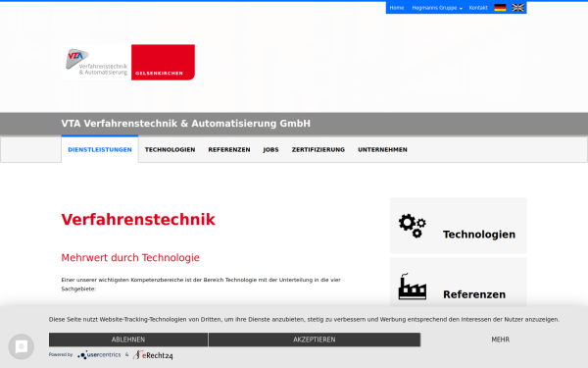Image resolution: width=588 pixels, height=368 pixels.
Task: Click the 'Powered by' label
Action: 61,354
